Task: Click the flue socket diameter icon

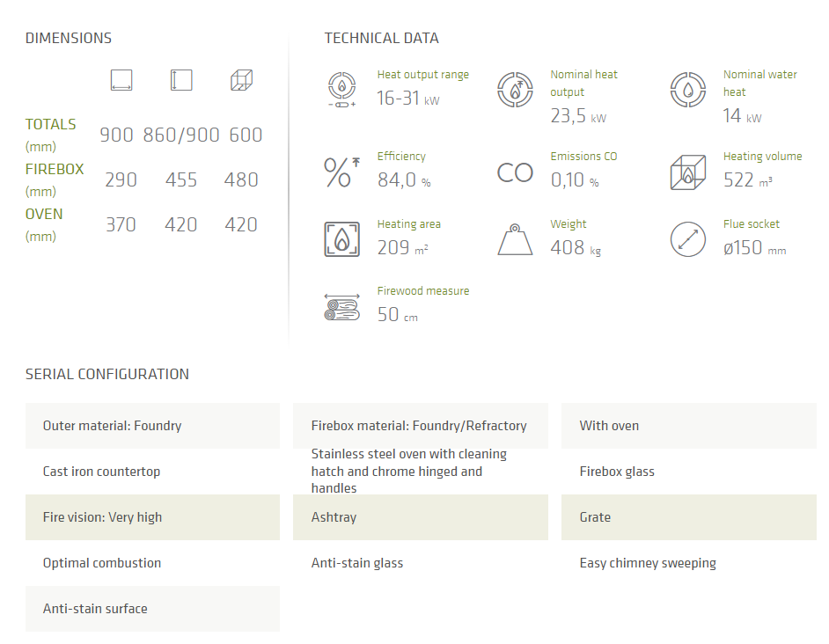Action: click(x=688, y=239)
